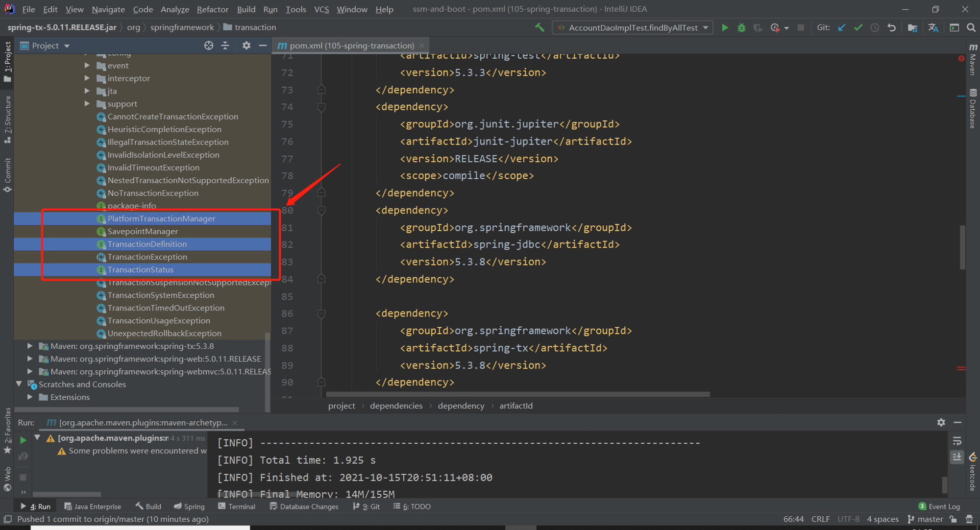Toggle scroll to end in console
The width and height of the screenshot is (980, 530).
click(x=957, y=457)
